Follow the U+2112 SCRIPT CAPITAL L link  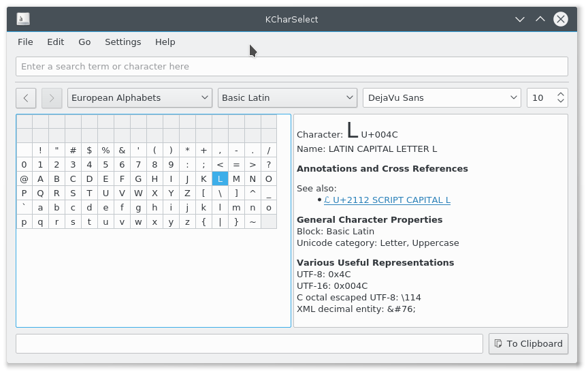click(387, 200)
